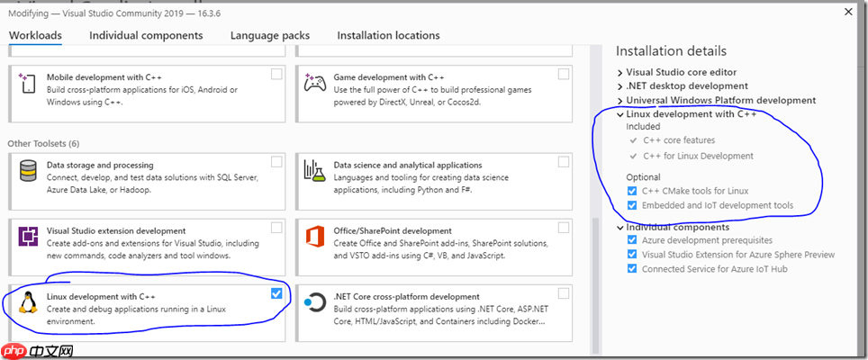
Task: Click 'Visual Studio extension development' title text
Action: [116, 231]
